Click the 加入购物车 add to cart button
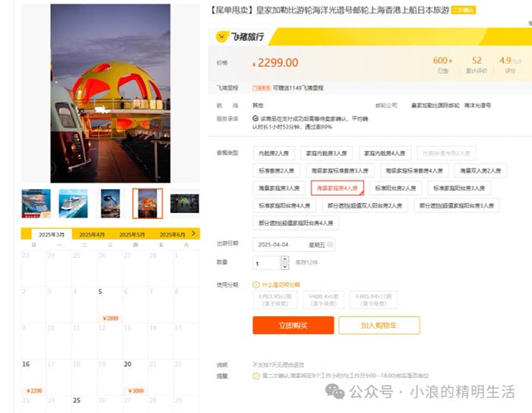The image size is (532, 413). click(379, 326)
